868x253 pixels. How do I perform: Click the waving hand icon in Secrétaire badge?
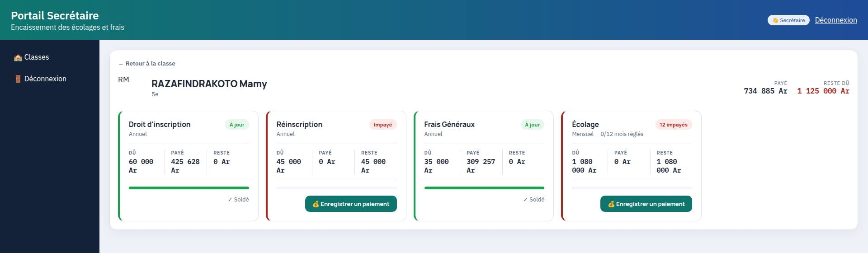click(775, 20)
